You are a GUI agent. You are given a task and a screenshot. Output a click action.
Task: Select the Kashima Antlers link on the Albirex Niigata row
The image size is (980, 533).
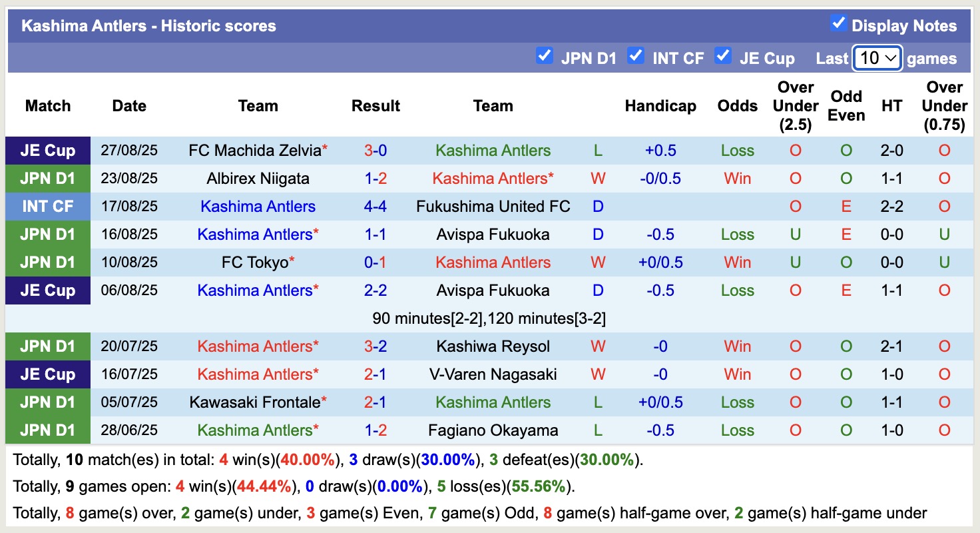coord(493,179)
